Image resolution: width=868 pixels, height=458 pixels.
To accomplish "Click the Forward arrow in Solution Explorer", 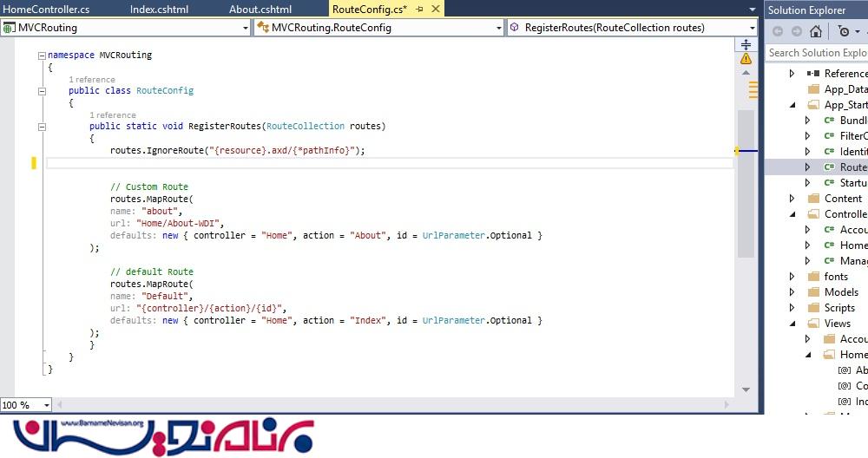I will tap(795, 32).
